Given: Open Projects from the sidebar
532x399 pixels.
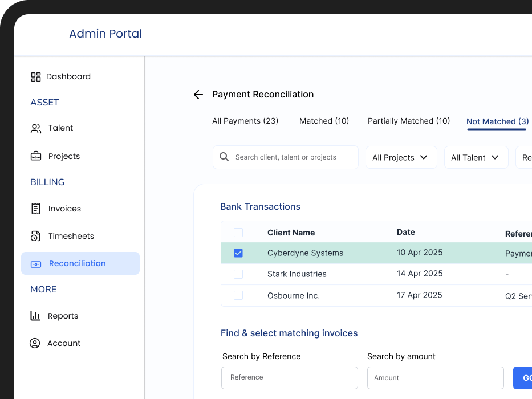Looking at the screenshot, I should (35, 156).
